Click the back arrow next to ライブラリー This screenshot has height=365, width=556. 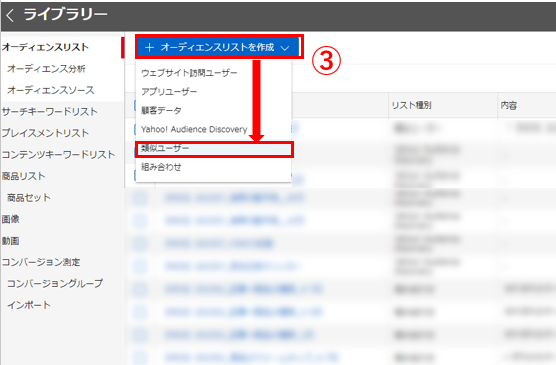(10, 15)
